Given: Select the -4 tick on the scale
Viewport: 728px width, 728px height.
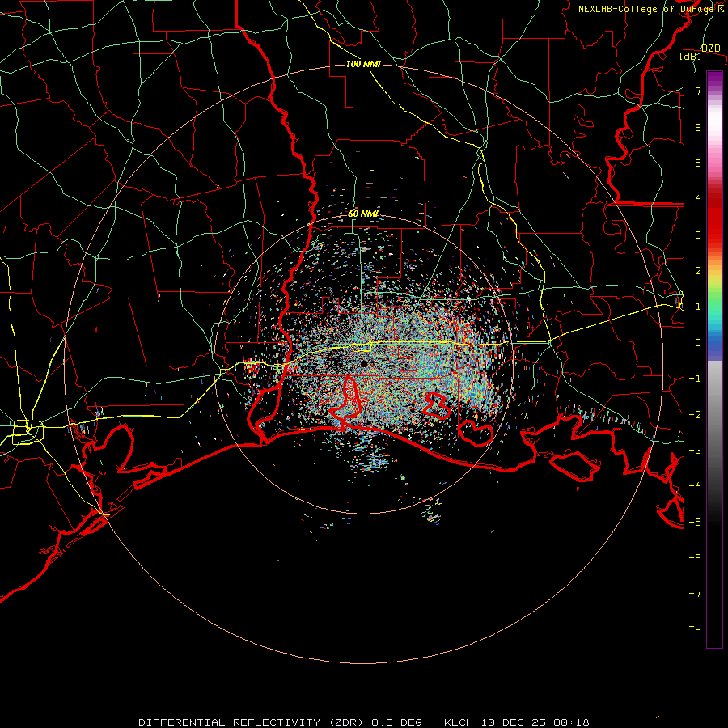Looking at the screenshot, I should [695, 485].
